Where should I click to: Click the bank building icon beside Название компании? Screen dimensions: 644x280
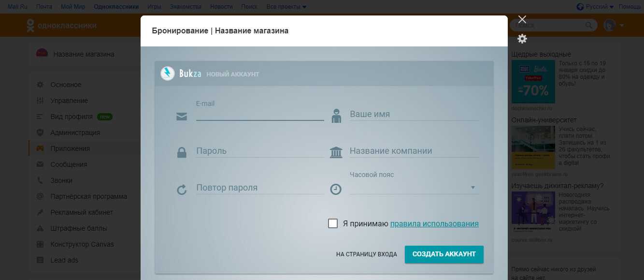pos(336,152)
